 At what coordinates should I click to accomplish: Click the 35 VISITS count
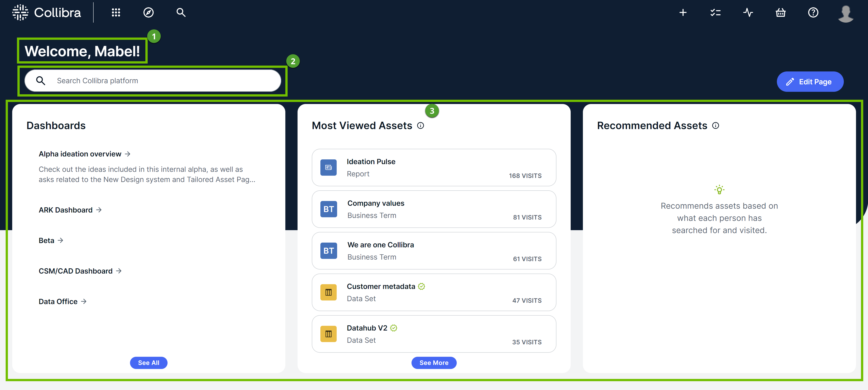pos(527,342)
